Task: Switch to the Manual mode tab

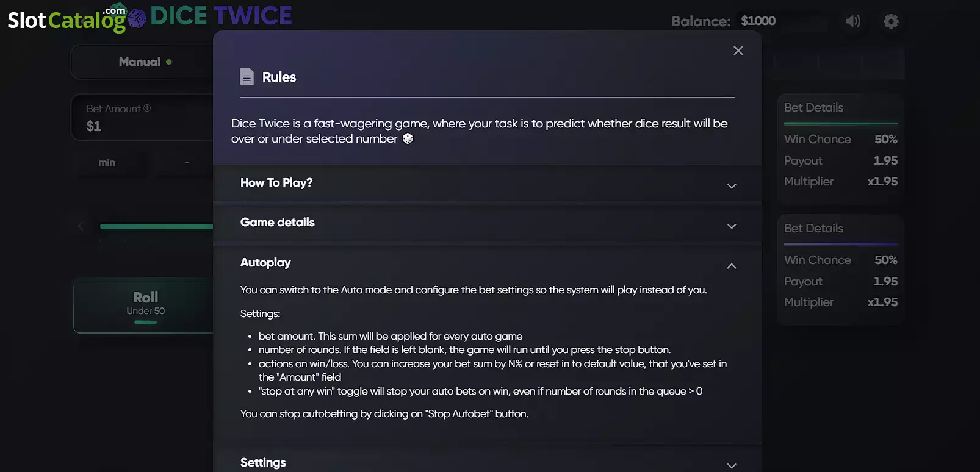Action: 145,62
